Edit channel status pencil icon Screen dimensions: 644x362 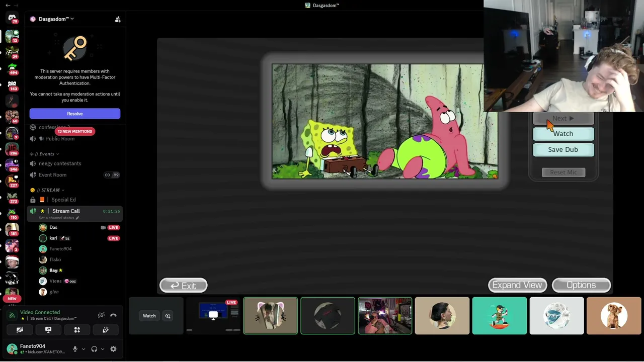(77, 218)
